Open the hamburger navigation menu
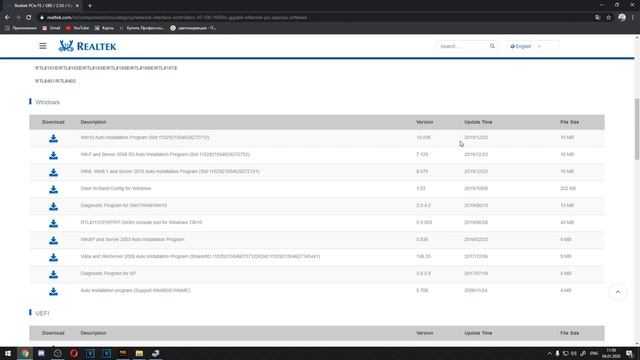 click(43, 46)
